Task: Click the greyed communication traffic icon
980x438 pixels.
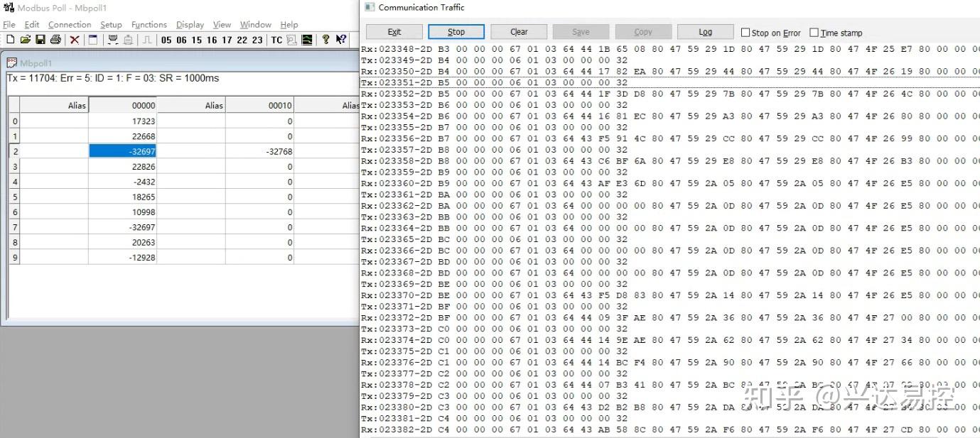Action: click(291, 40)
